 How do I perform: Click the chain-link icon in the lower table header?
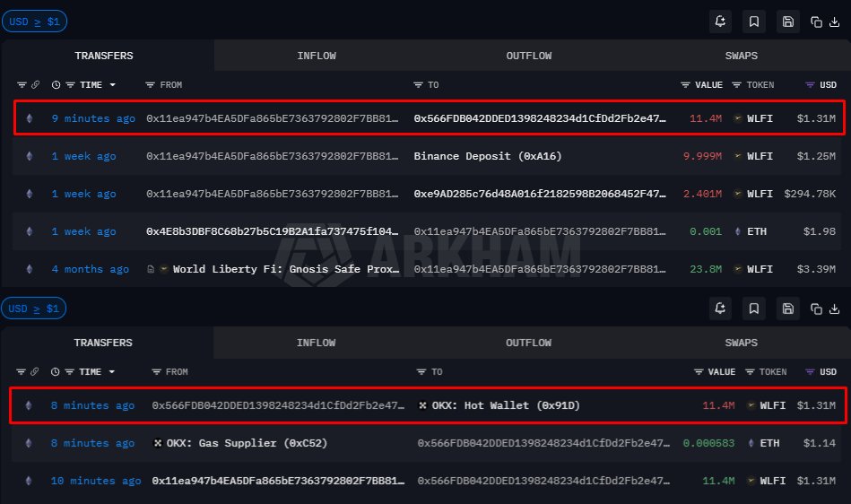35,371
